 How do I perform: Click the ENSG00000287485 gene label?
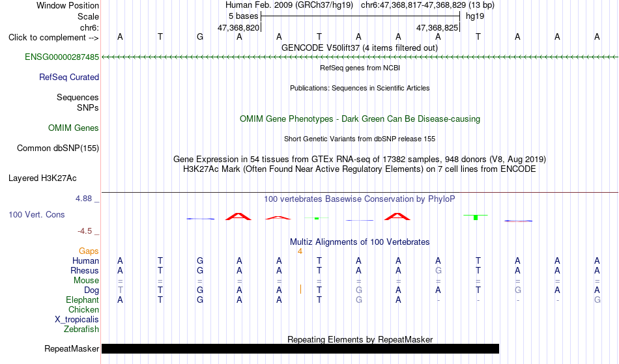pyautogui.click(x=62, y=57)
